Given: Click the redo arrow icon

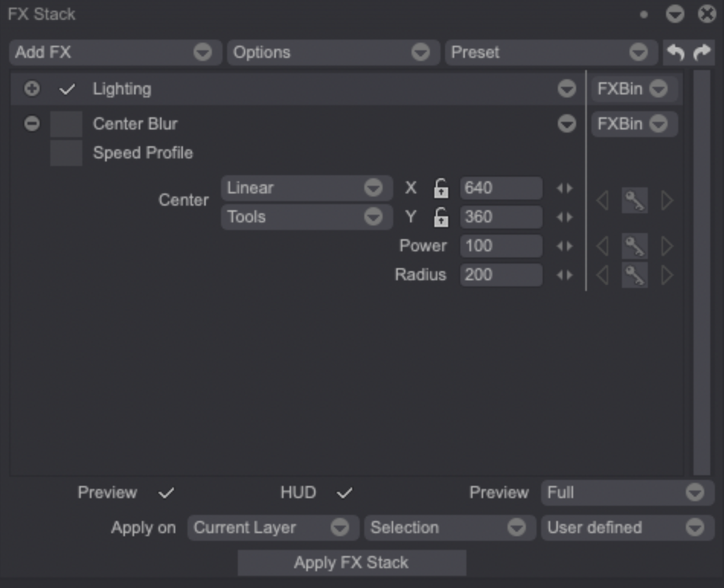Looking at the screenshot, I should click(x=702, y=52).
